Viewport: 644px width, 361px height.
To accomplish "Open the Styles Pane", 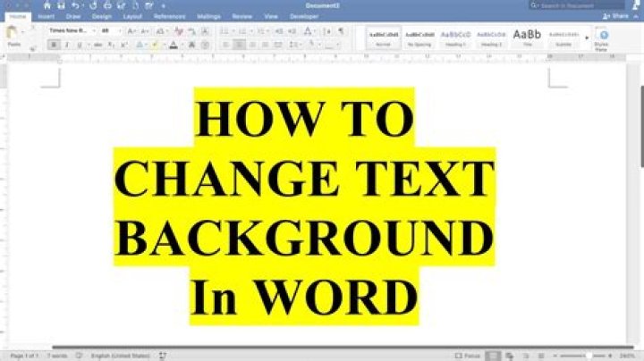I will tap(603, 38).
